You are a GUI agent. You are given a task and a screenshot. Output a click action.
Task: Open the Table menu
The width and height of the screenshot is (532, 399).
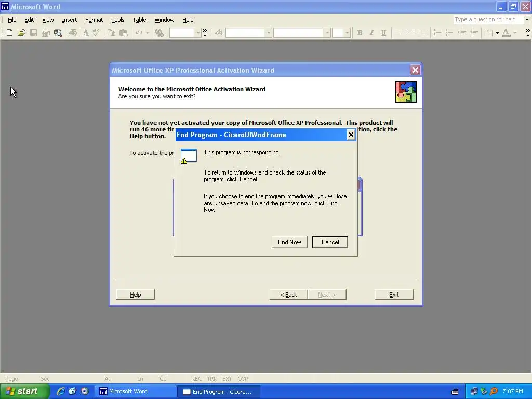point(139,20)
